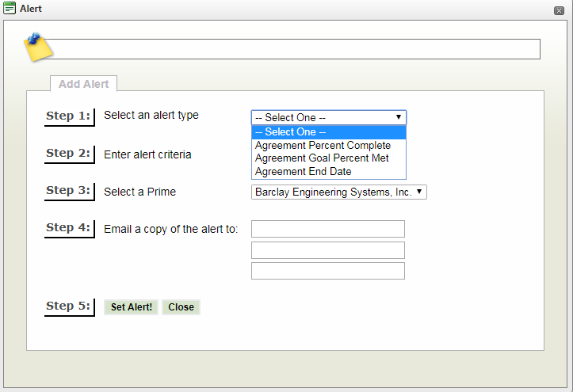Choose the '-- Select One --' highlighted option
This screenshot has width=573, height=392.
click(328, 132)
